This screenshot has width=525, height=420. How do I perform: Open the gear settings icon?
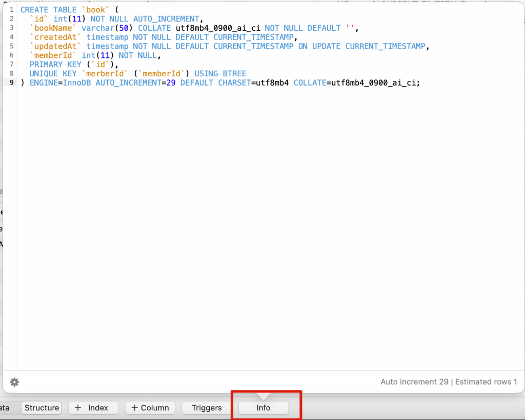14,382
